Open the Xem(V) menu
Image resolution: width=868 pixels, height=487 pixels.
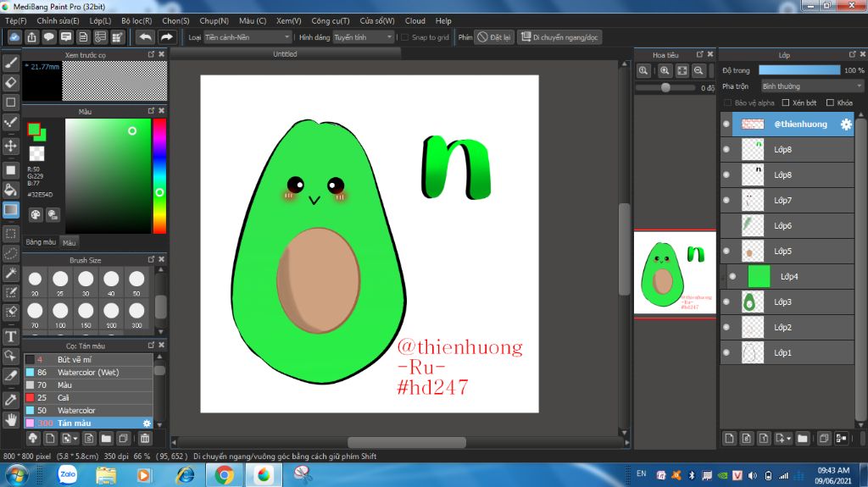[x=288, y=20]
